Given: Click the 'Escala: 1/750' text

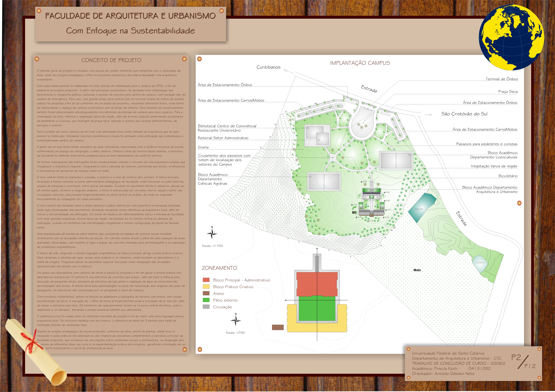Looking at the screenshot, I should click(235, 333).
